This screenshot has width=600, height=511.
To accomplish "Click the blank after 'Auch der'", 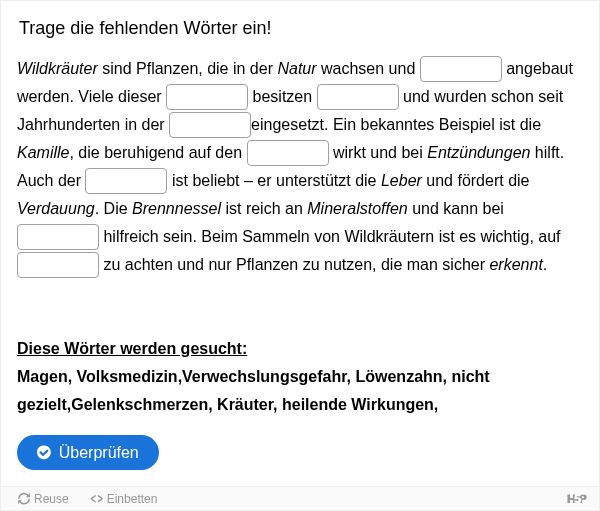I will tap(126, 181).
